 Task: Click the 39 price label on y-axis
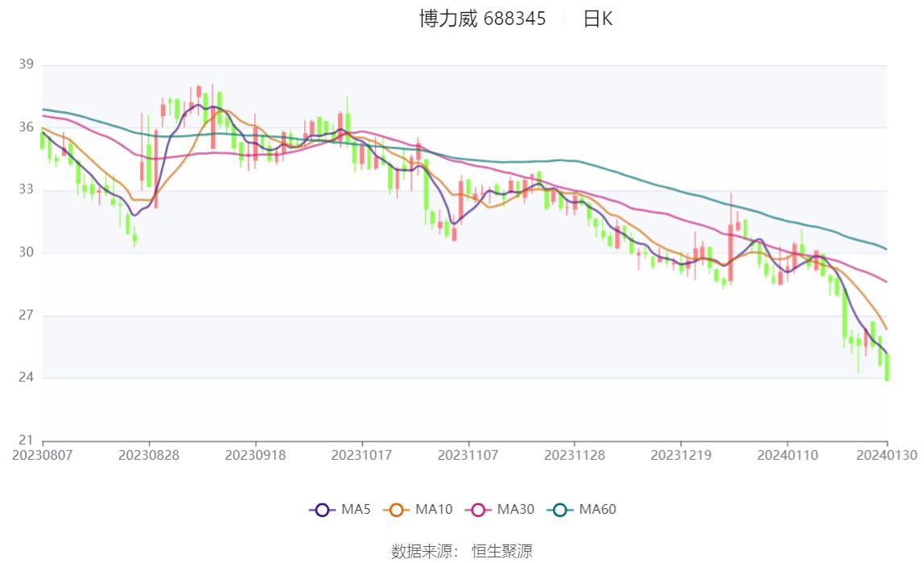point(27,64)
